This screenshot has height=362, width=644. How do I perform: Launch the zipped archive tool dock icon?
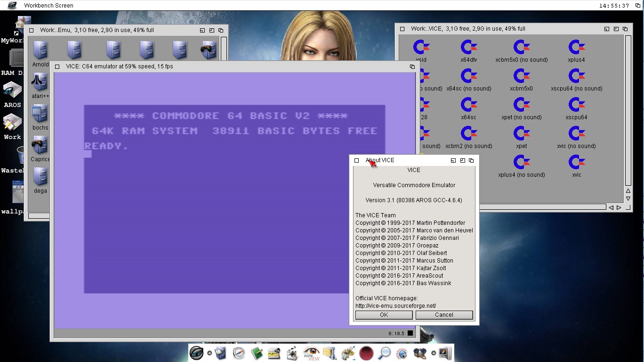[x=330, y=353]
